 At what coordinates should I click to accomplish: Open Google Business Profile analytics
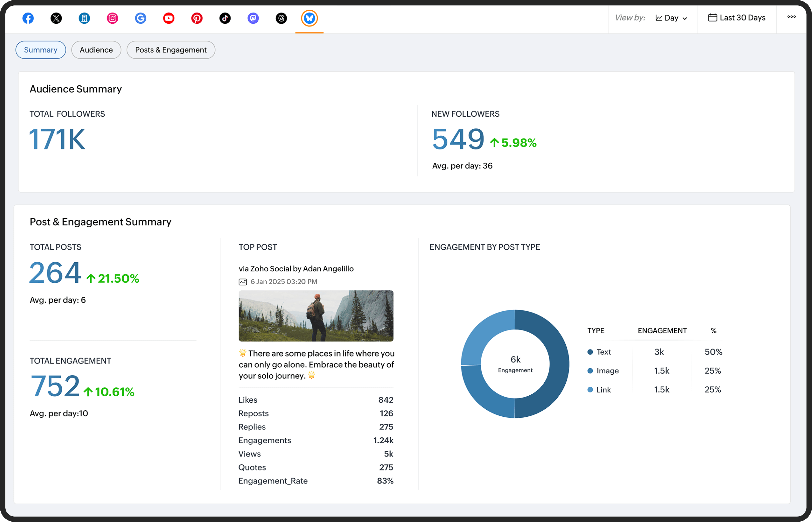[x=141, y=18]
